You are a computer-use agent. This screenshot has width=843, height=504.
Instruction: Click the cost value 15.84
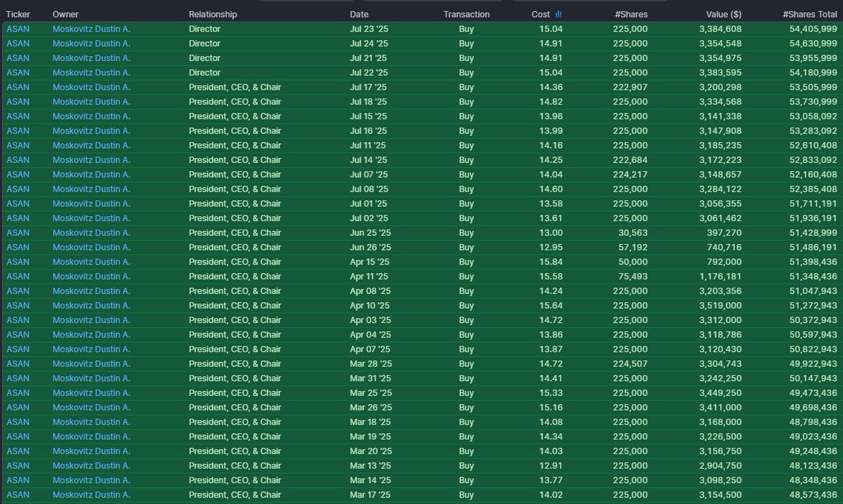coord(551,262)
